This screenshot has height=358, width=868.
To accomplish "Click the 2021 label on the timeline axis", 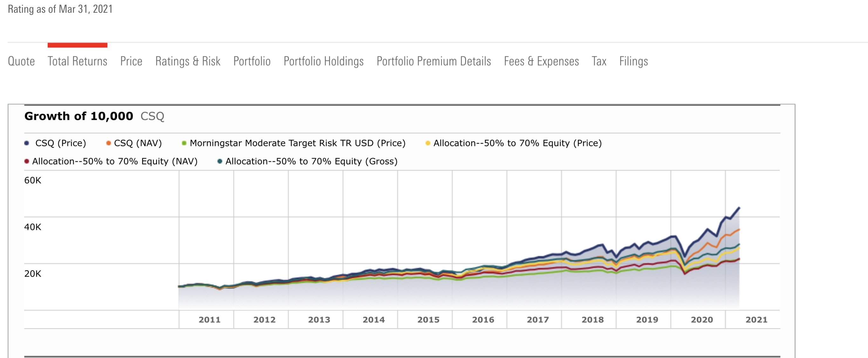I will pos(756,320).
